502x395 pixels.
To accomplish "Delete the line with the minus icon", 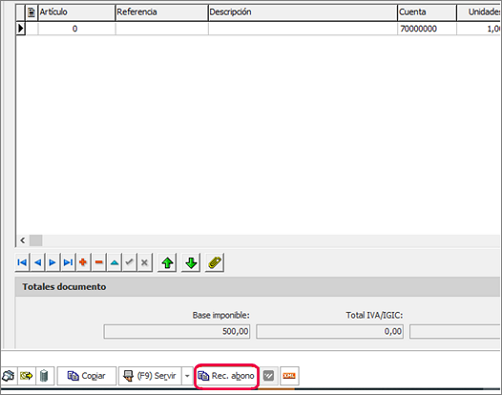I will [x=99, y=263].
